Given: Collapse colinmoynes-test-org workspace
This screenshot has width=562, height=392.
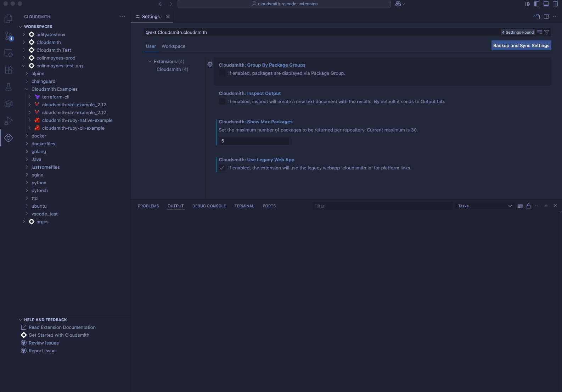Looking at the screenshot, I should point(24,66).
